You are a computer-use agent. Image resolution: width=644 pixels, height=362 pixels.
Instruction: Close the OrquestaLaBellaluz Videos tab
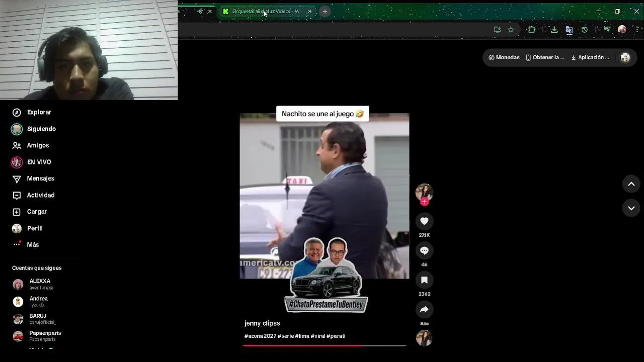(309, 11)
